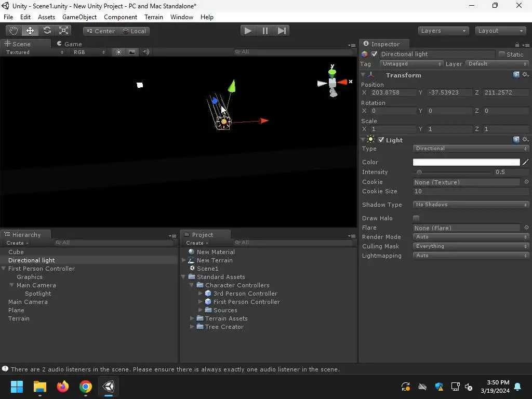Open Light component gear settings
The width and height of the screenshot is (532, 399).
click(525, 139)
